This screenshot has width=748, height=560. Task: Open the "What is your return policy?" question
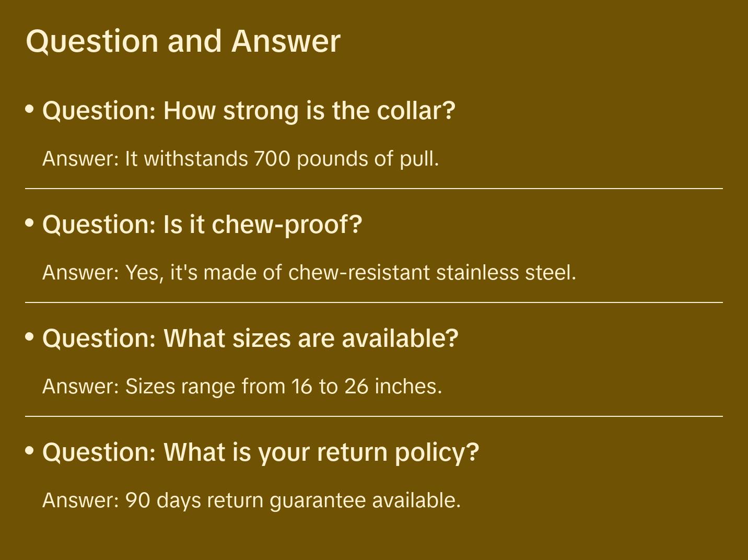click(260, 452)
